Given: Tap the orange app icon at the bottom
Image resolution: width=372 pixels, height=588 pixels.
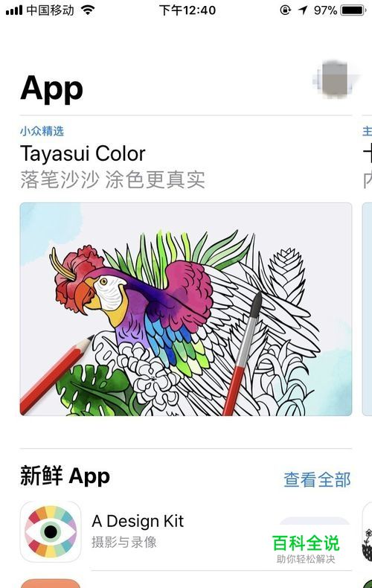Looking at the screenshot, I should tap(51, 584).
